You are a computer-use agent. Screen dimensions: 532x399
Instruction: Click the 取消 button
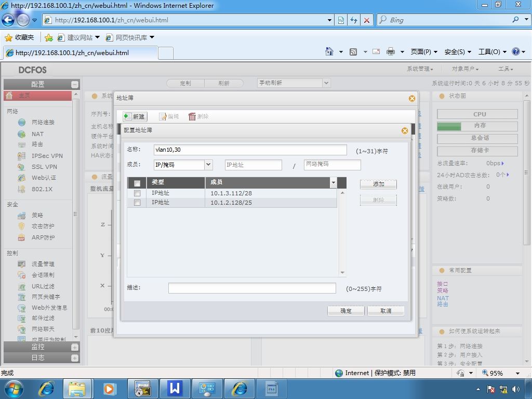[x=386, y=311]
